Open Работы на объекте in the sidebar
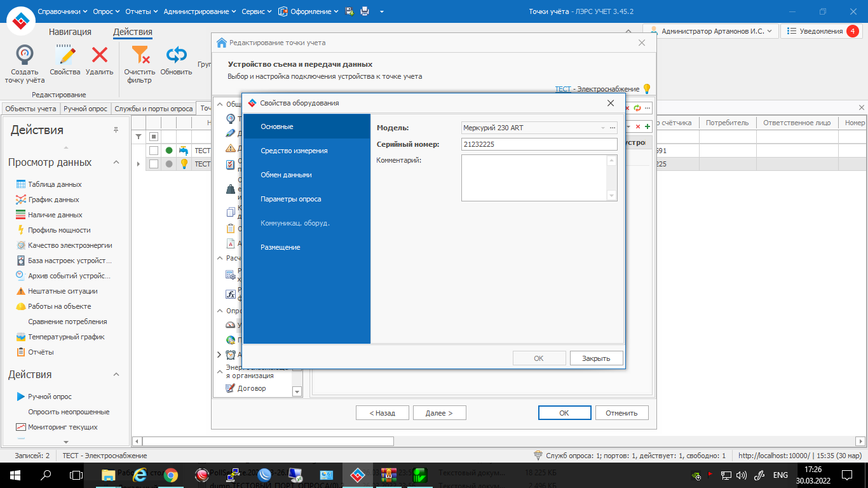The width and height of the screenshot is (868, 488). [x=59, y=306]
